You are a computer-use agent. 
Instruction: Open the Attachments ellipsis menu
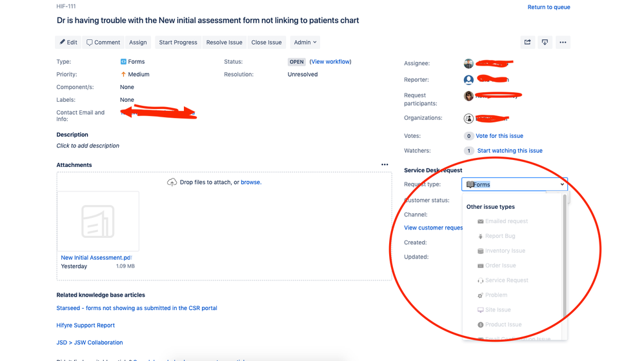385,164
